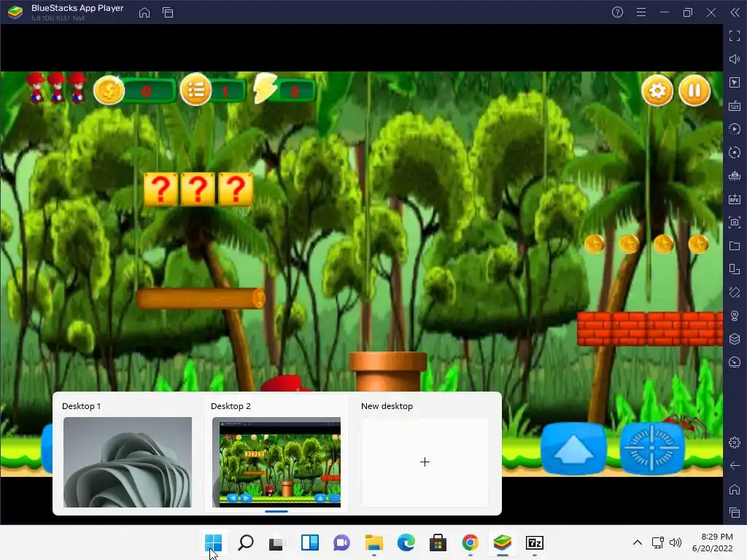Toggle cursor lock in BlueStacks sidebar
This screenshot has width=747, height=560.
click(735, 82)
